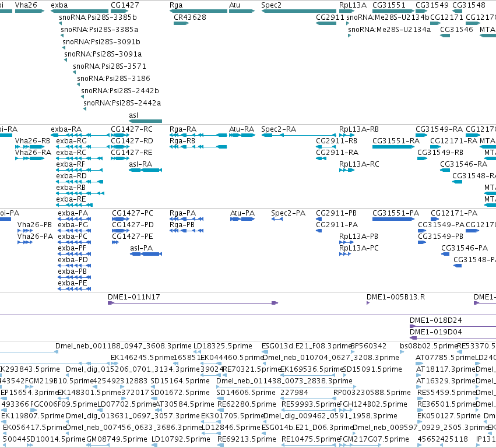
Task: Select the exba-PA protein glyph
Action: point(75,219)
